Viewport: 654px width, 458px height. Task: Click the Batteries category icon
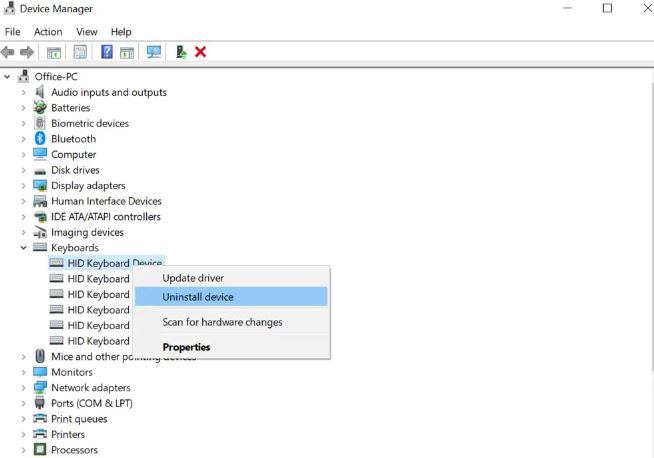click(x=40, y=108)
